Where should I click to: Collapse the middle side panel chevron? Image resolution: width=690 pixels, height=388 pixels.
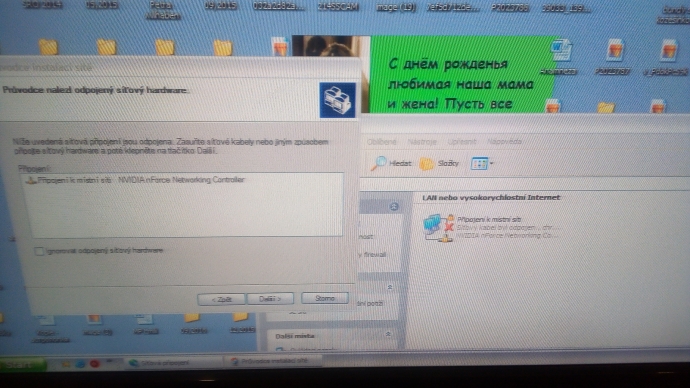point(389,287)
